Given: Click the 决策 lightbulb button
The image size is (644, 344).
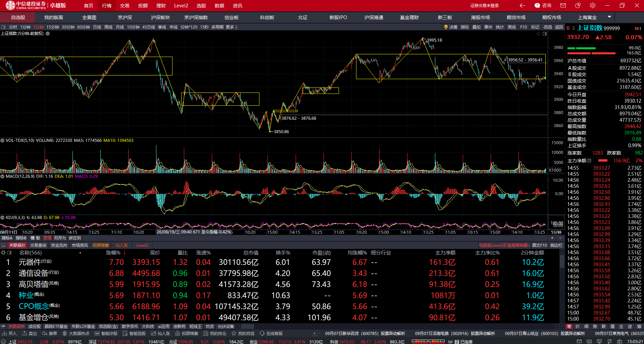Looking at the screenshot, I should point(451,27).
